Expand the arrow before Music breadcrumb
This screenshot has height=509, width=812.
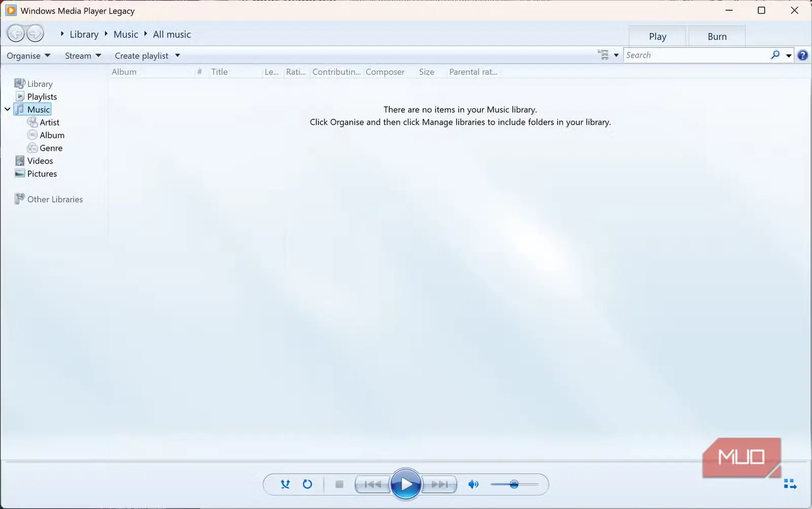point(106,34)
